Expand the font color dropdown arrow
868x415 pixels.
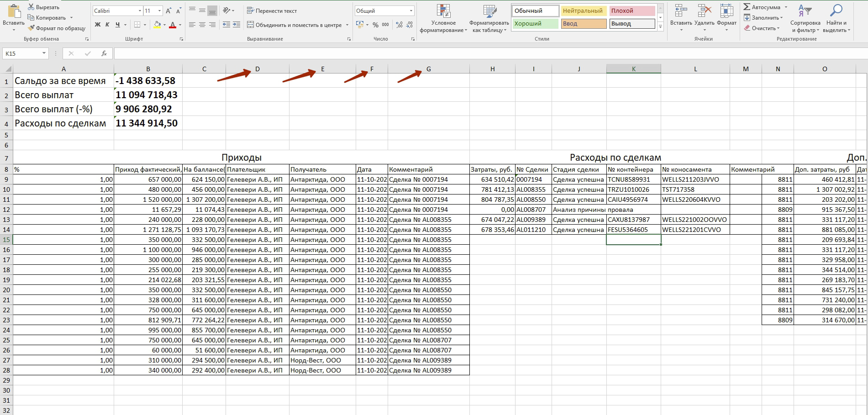point(180,25)
